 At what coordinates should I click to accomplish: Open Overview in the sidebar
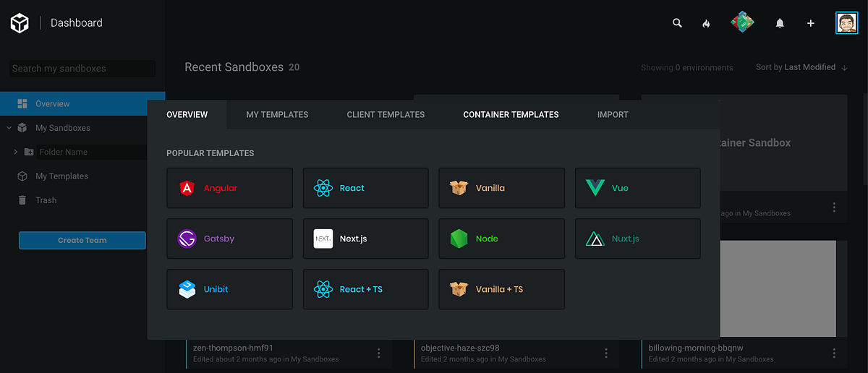[x=82, y=103]
